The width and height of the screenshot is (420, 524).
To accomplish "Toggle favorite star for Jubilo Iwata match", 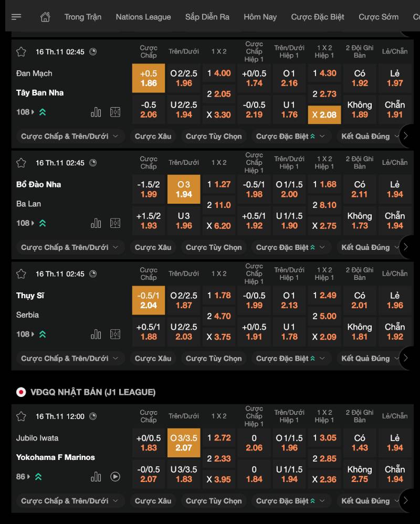I will 21,416.
